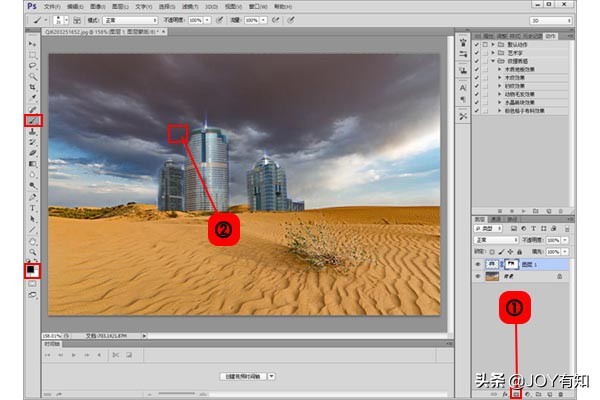Switch to the 历史记录 tab

(533, 36)
